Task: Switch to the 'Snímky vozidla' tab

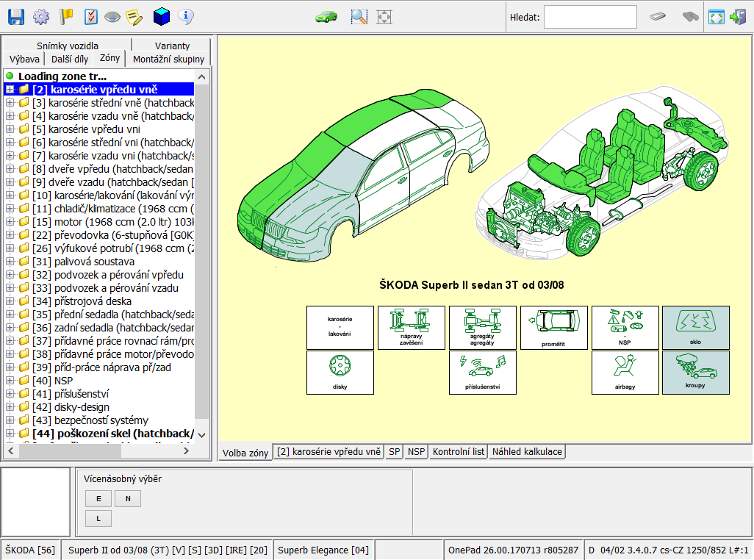Action: coord(68,45)
